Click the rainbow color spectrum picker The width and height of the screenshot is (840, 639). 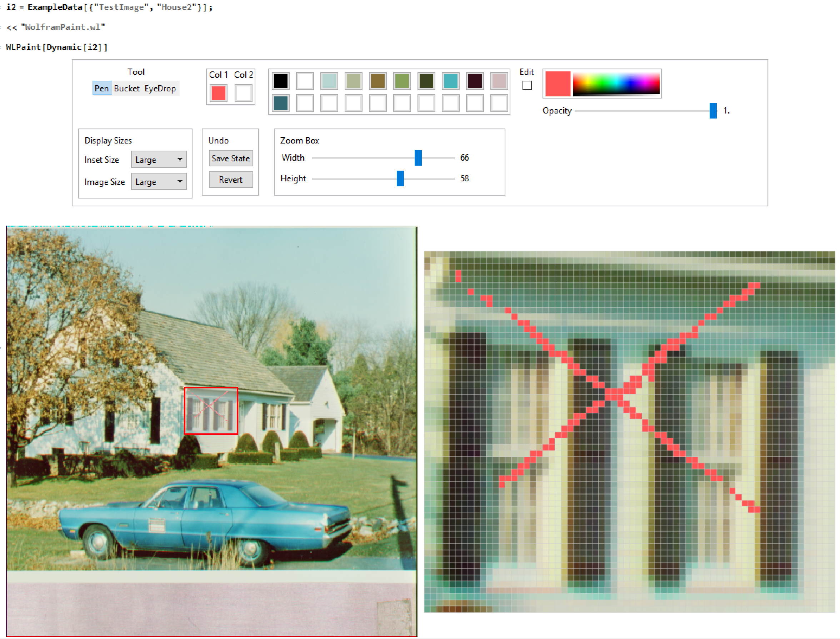coord(616,83)
